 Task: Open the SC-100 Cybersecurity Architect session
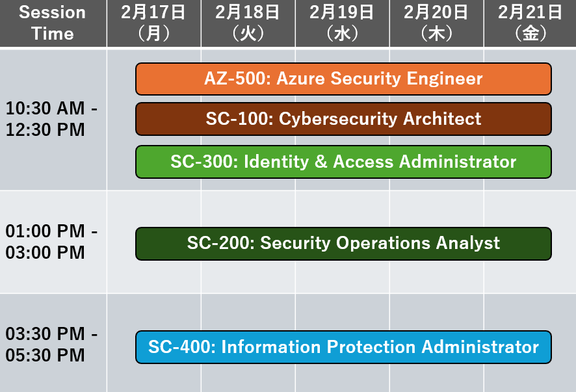point(343,119)
